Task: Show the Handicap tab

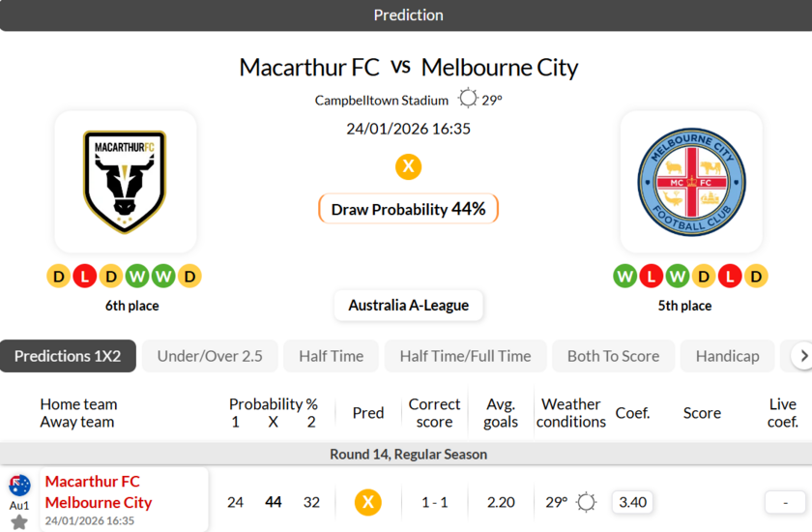Action: click(x=727, y=356)
